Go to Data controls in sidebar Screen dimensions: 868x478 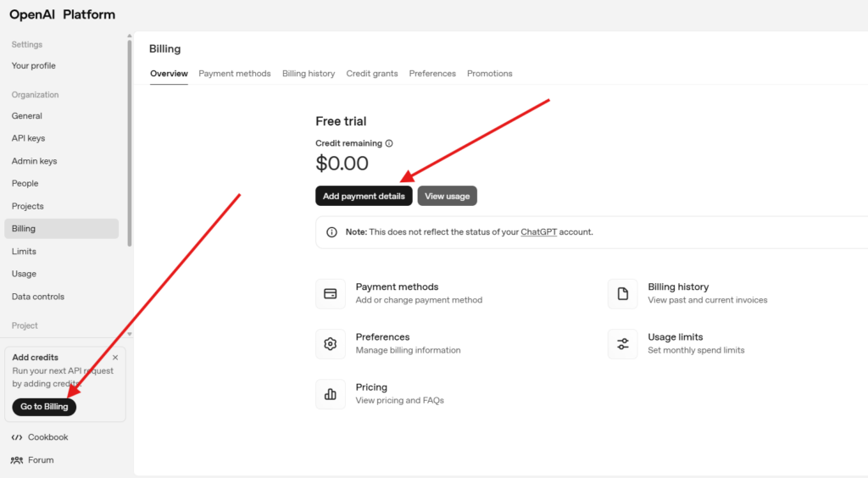(38, 297)
